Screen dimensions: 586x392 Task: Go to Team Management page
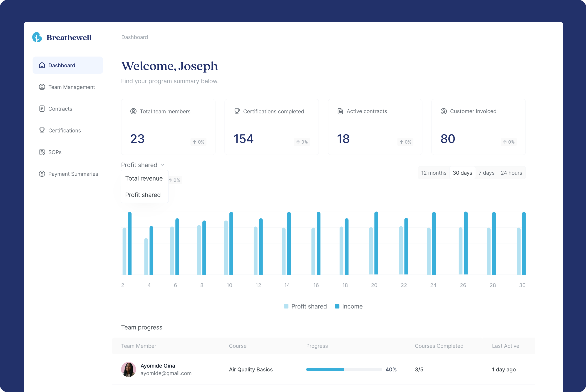click(68, 87)
